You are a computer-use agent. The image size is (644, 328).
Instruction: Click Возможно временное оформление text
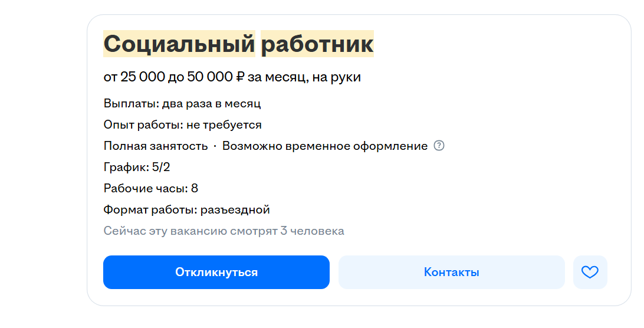click(x=325, y=146)
